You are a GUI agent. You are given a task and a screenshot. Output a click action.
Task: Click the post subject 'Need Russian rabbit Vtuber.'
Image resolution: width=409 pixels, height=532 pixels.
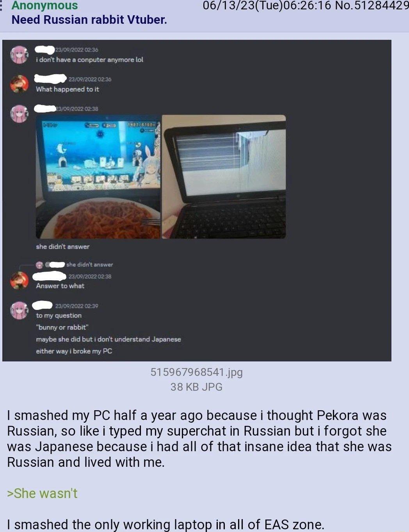point(89,20)
